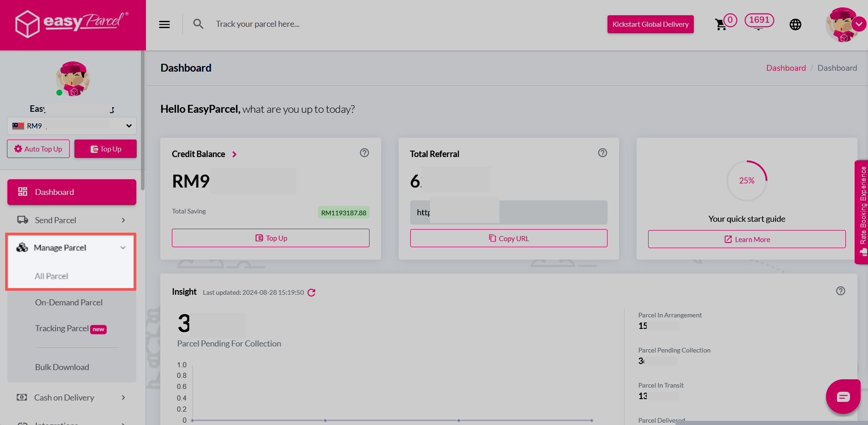868x425 pixels.
Task: Select Bulk Download submenu item
Action: (62, 367)
